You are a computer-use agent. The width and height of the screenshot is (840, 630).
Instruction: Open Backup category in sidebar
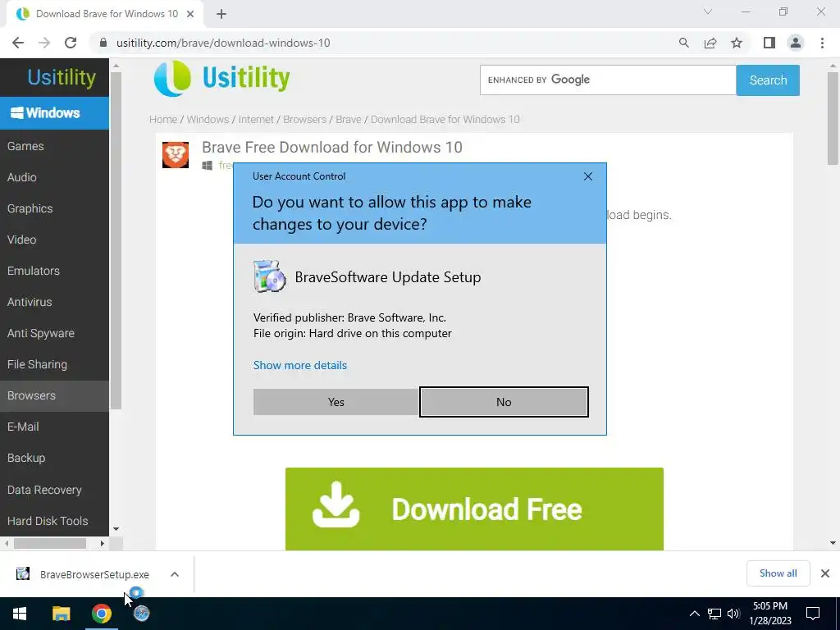(54, 458)
